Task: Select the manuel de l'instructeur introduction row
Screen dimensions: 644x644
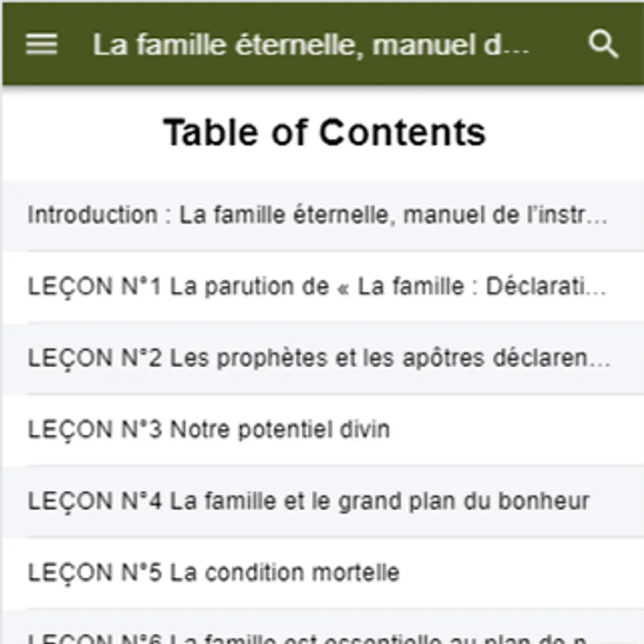Action: (318, 215)
